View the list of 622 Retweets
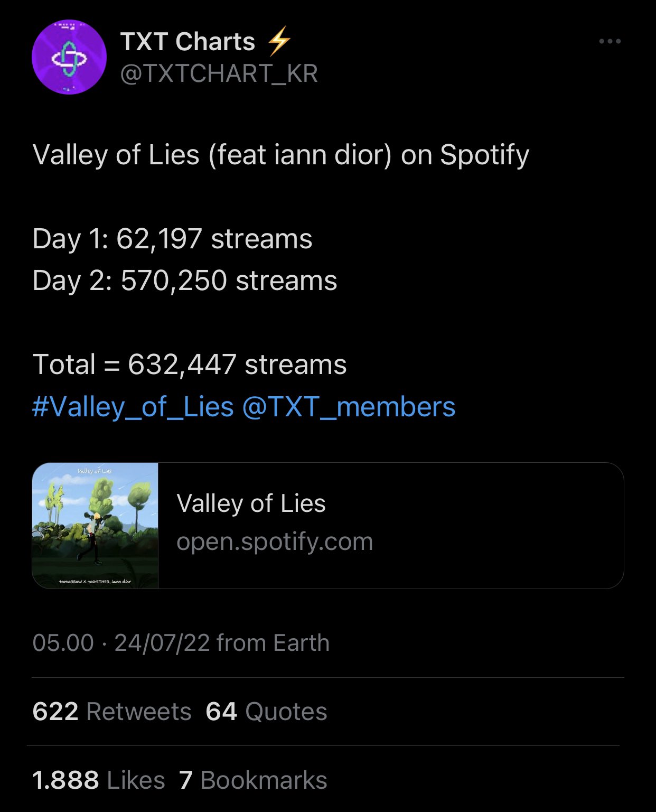 tap(111, 712)
